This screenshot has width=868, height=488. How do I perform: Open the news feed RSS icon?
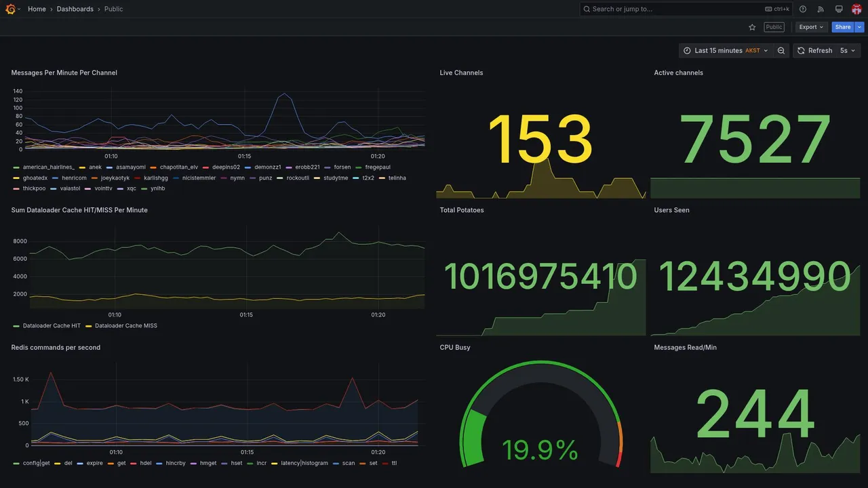[821, 9]
